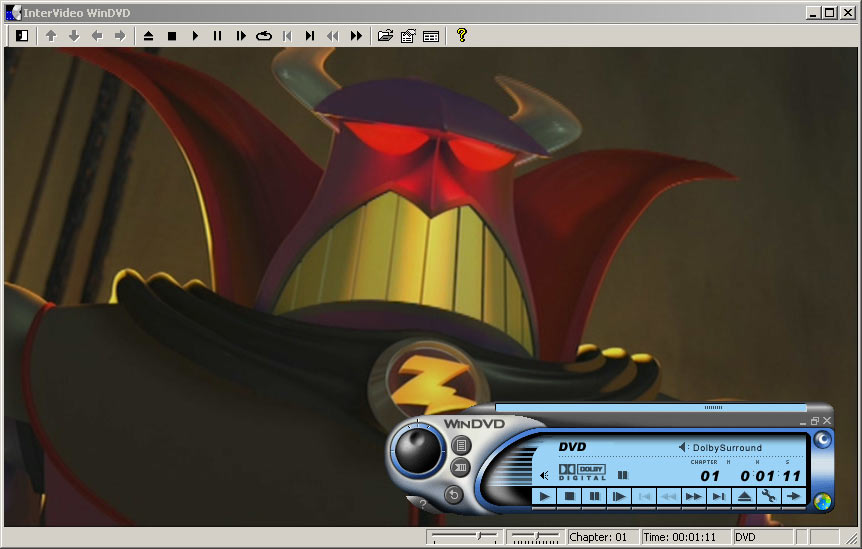862x549 pixels.
Task: Click the navigate up arrow in the toolbar
Action: [x=51, y=36]
